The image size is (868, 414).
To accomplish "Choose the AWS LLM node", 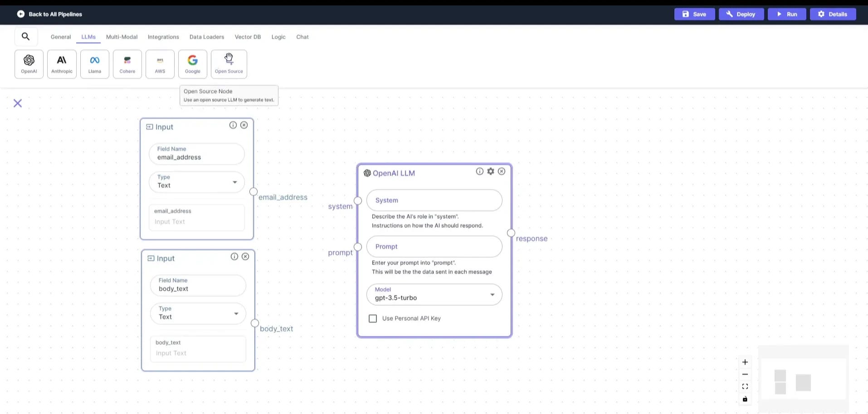I will 160,64.
